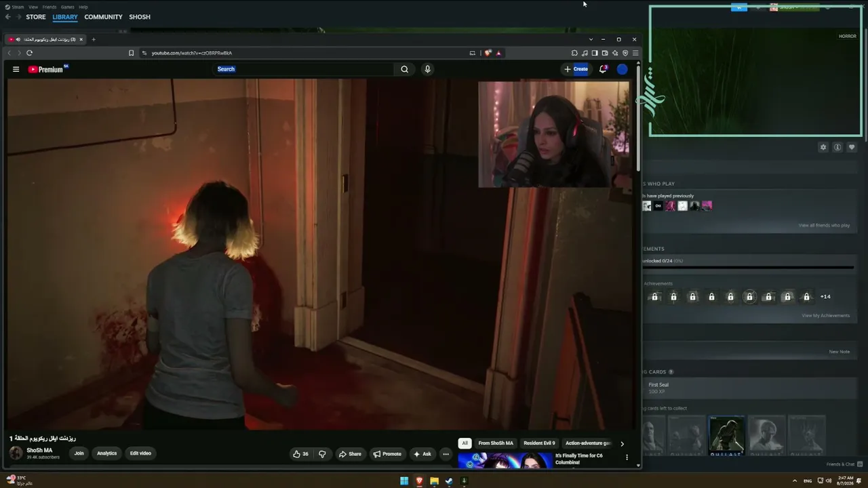Select the Resident Evil 9 filter chip

pos(539,443)
